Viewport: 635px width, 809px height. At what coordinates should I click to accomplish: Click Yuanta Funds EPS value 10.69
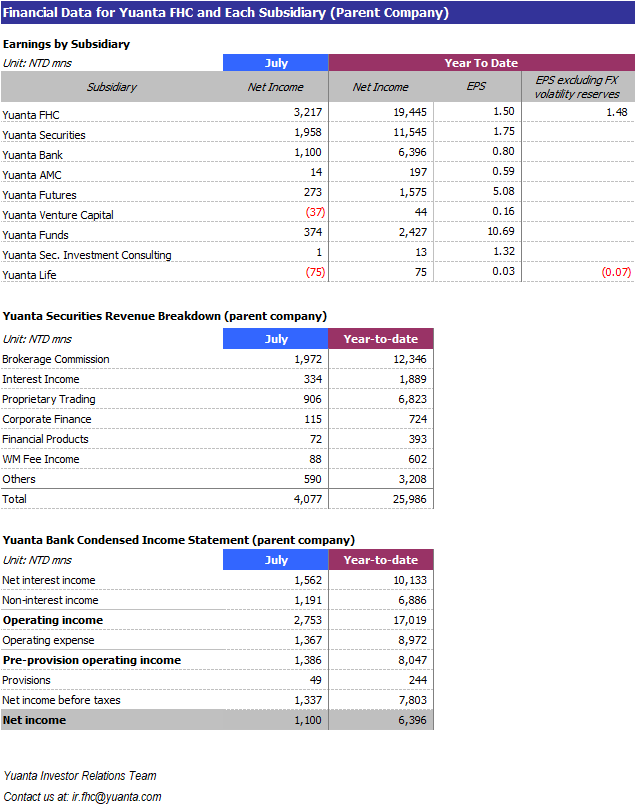(x=501, y=231)
